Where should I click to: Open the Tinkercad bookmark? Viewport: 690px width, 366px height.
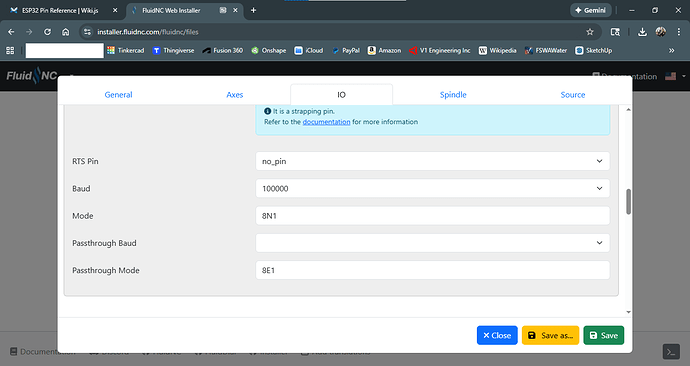pos(125,51)
